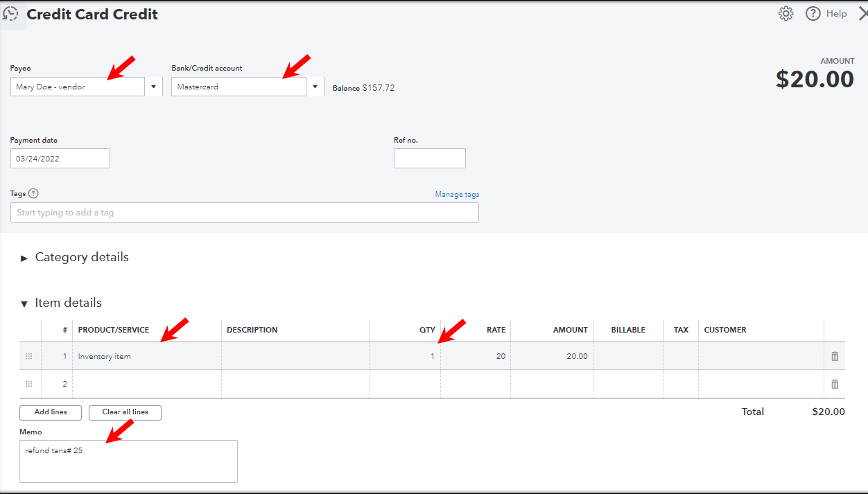Click the Ref no. field
Viewport: 868px width, 494px height.
(x=429, y=158)
